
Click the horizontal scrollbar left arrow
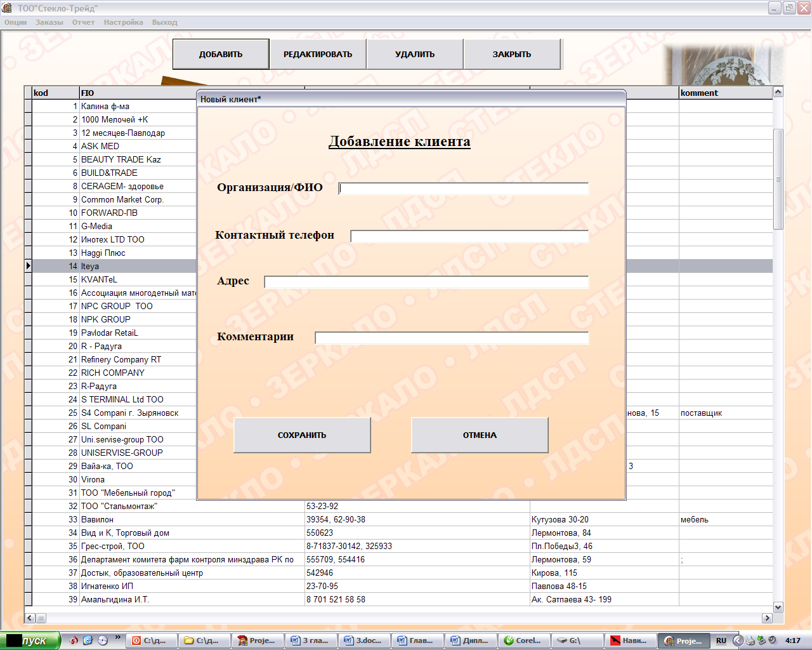tap(30, 618)
